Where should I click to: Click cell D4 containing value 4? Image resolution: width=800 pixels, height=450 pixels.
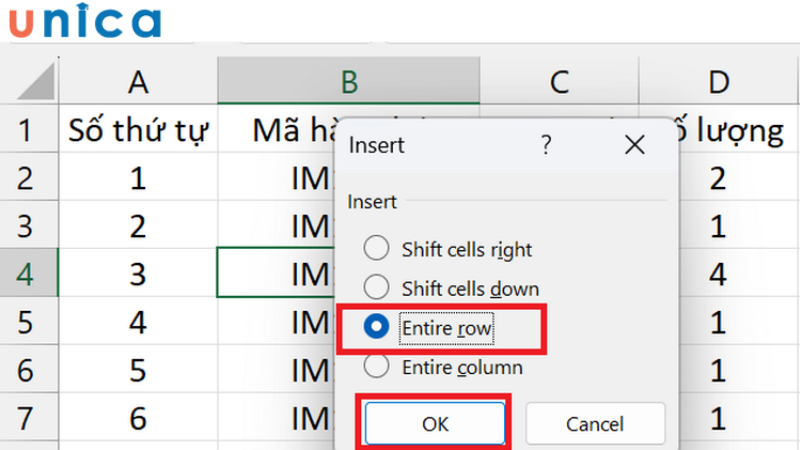point(719,273)
